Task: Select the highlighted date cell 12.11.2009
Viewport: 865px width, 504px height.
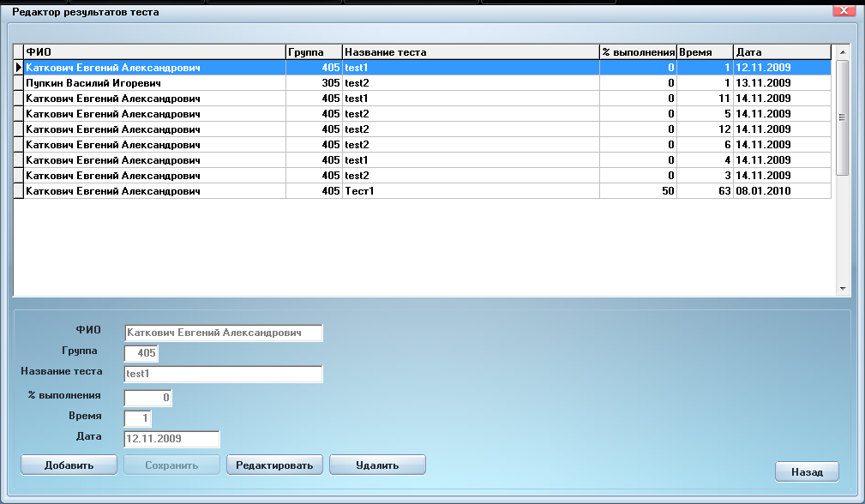Action: [782, 67]
